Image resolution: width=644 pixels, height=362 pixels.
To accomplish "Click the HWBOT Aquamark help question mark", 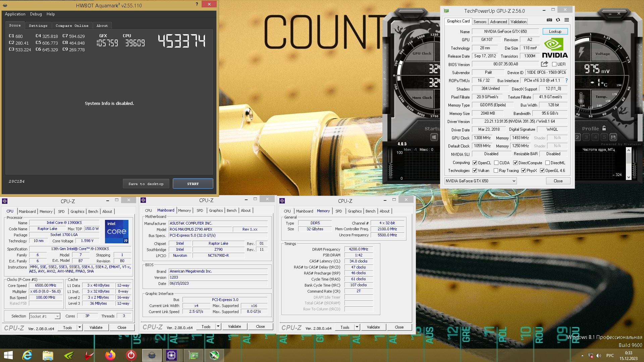I will 197,4.
